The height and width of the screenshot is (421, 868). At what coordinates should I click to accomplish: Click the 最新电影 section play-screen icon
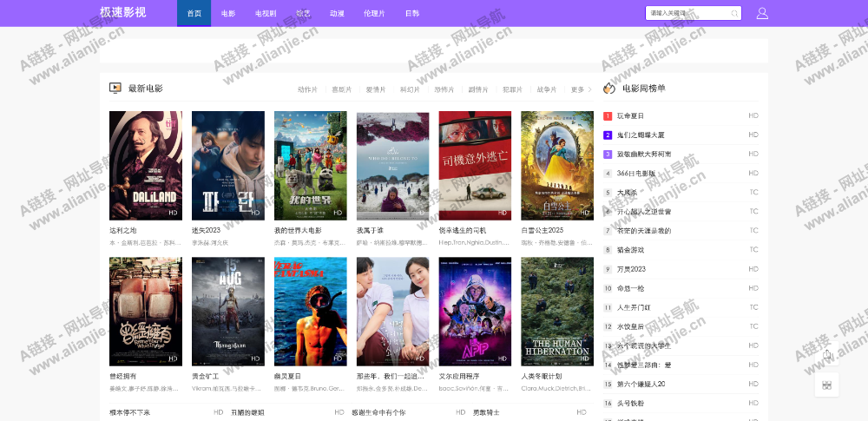pos(115,88)
